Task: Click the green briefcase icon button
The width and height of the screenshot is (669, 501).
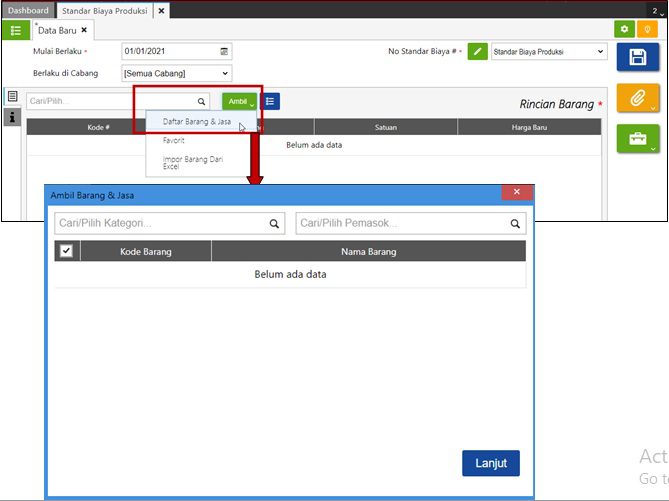Action: click(x=637, y=138)
